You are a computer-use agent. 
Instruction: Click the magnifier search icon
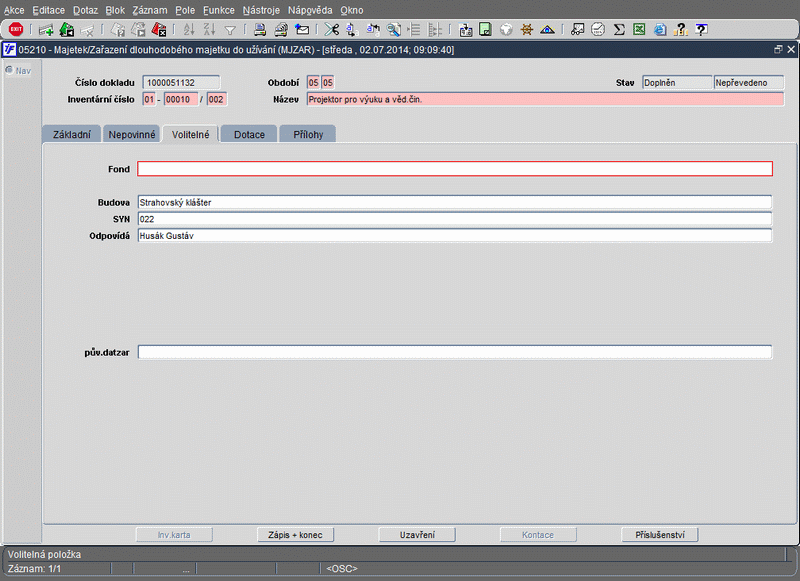click(393, 30)
